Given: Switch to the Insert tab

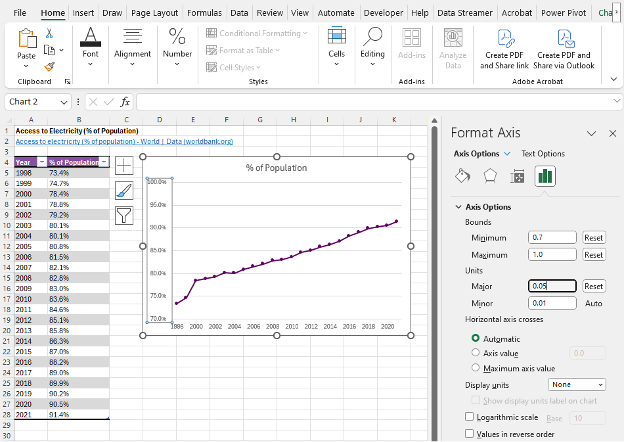Looking at the screenshot, I should (83, 13).
